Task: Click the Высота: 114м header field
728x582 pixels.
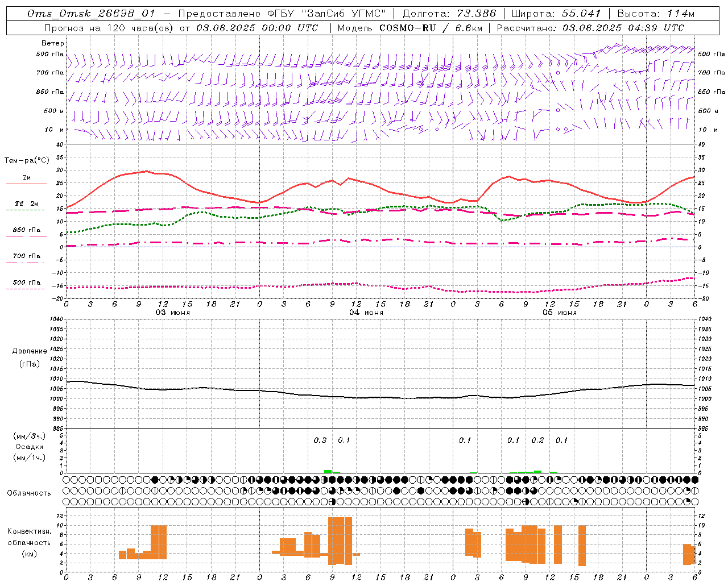Action: click(x=656, y=14)
